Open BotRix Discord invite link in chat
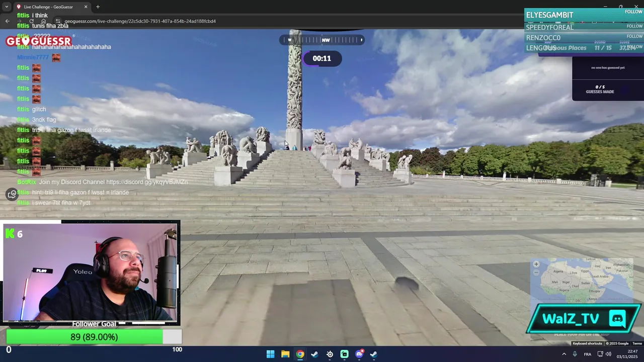The height and width of the screenshot is (362, 644). click(x=147, y=182)
